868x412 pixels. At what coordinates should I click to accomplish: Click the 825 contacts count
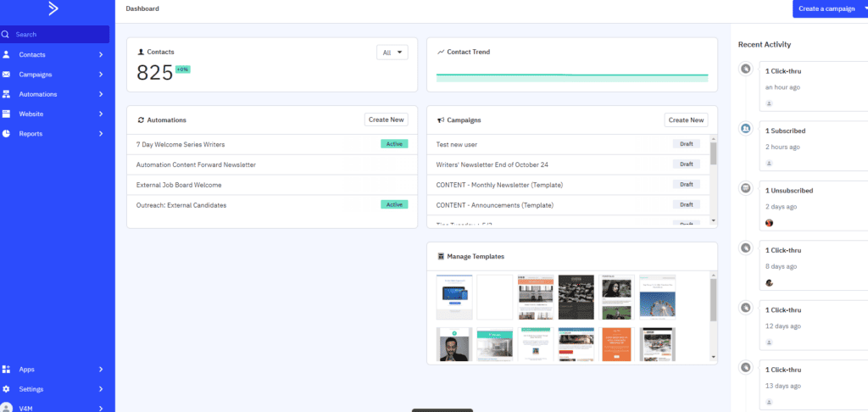(x=155, y=73)
